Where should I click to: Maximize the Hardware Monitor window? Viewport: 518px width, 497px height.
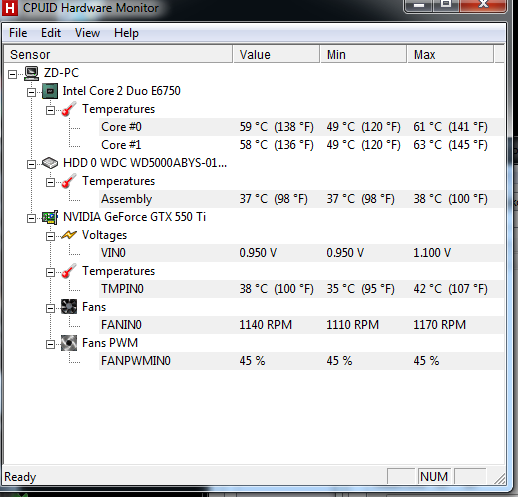446,5
